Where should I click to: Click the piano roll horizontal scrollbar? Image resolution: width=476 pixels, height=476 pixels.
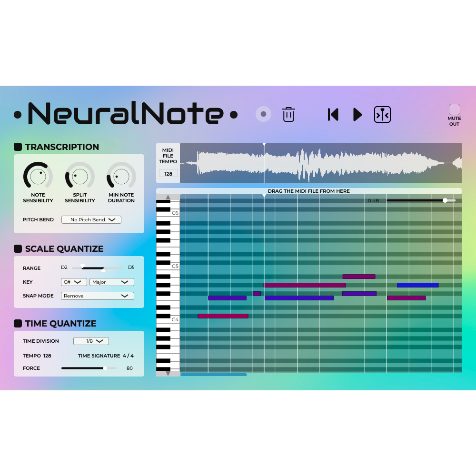tap(213, 375)
